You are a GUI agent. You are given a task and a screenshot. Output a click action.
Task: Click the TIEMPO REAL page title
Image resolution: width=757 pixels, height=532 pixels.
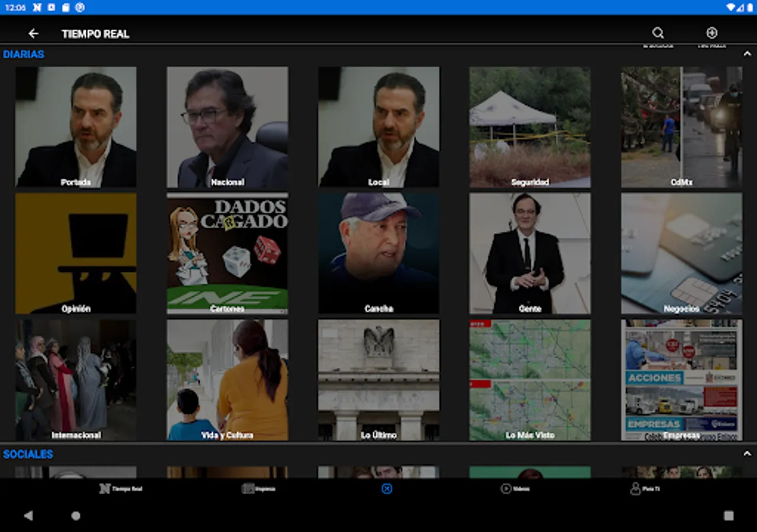[95, 34]
